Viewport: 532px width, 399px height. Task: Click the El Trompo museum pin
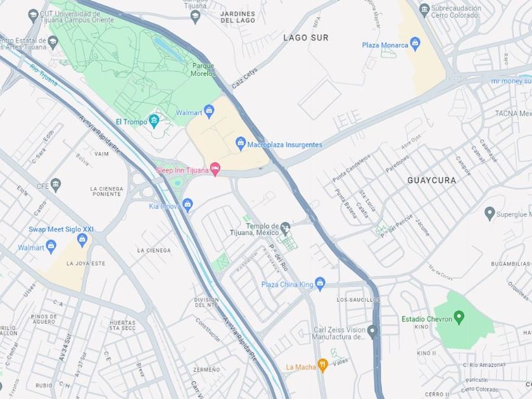(154, 121)
